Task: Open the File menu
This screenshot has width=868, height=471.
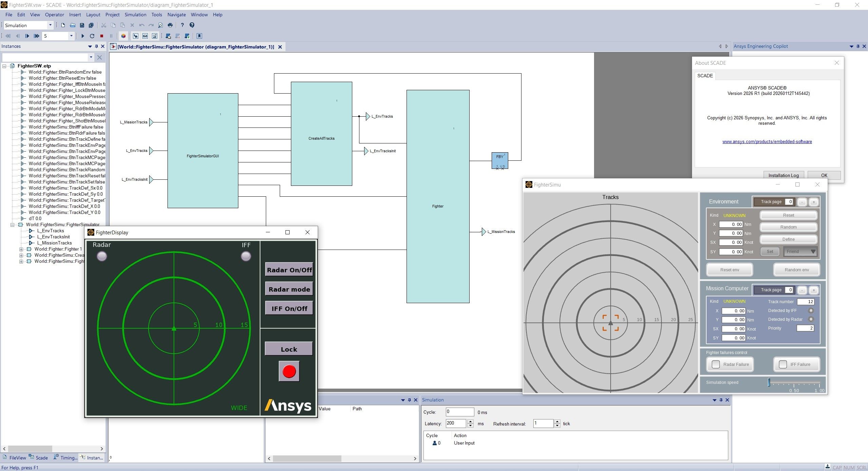Action: [x=9, y=15]
